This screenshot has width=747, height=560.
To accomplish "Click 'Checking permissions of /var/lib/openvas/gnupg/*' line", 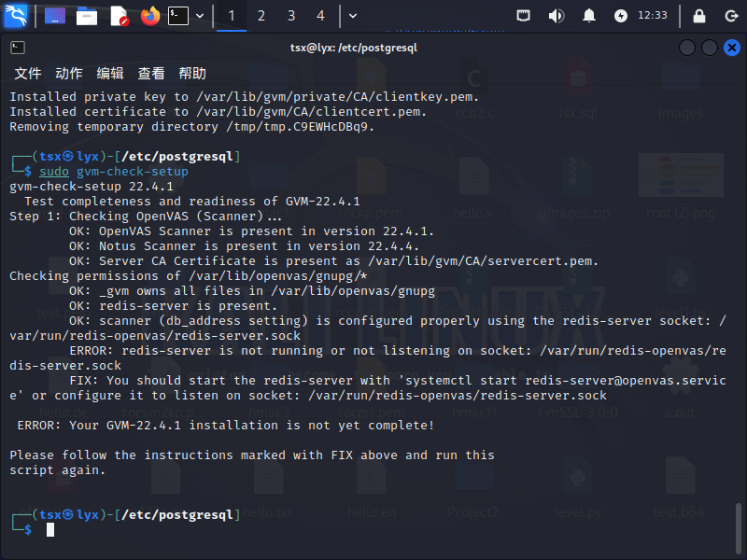I will (189, 276).
